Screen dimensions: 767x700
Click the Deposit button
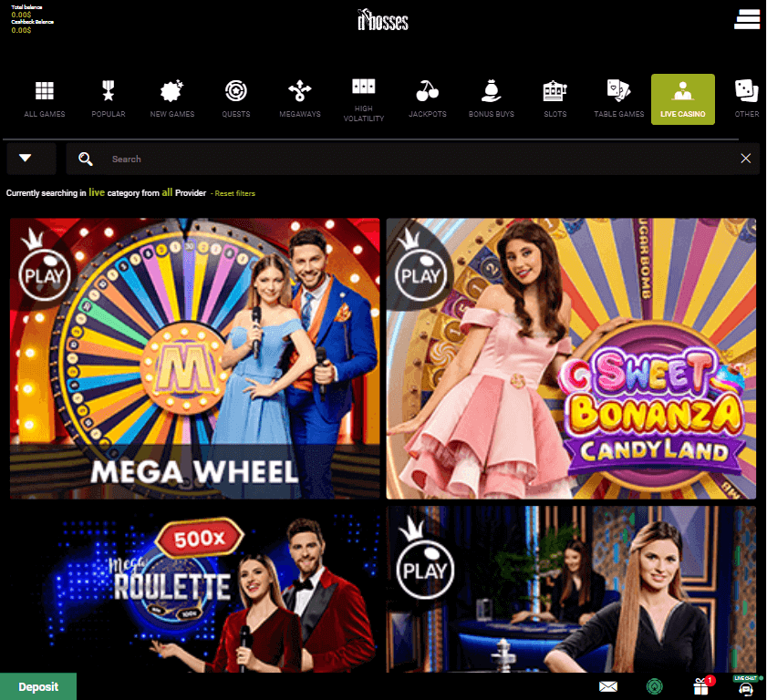tap(38, 686)
